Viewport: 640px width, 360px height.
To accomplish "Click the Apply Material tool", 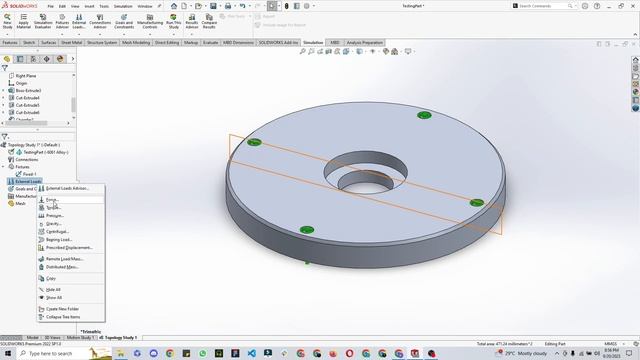I will 24,21.
